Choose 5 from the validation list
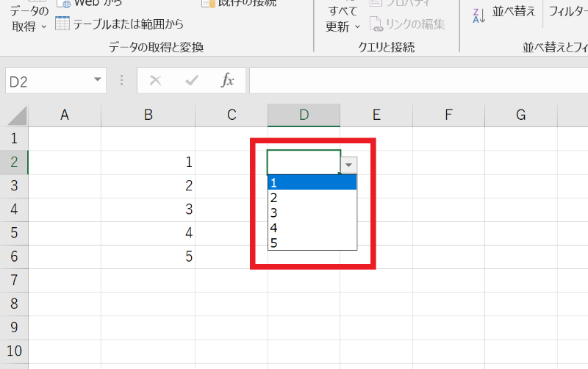This screenshot has width=588, height=369. tap(312, 243)
